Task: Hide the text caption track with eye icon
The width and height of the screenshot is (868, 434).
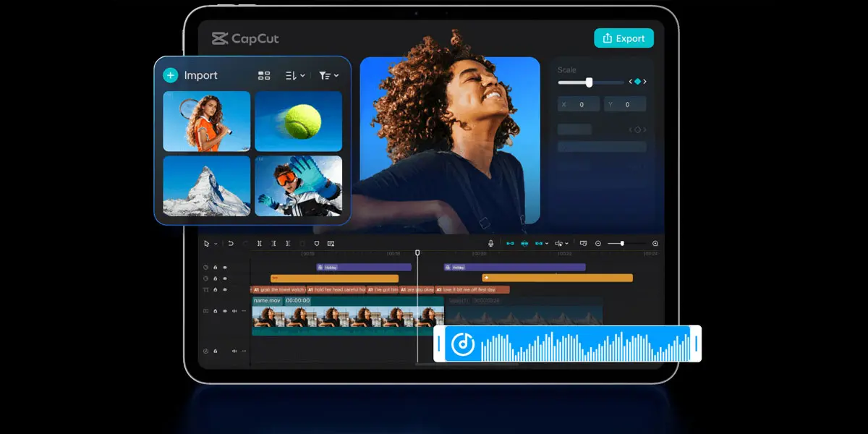Action: (x=225, y=289)
